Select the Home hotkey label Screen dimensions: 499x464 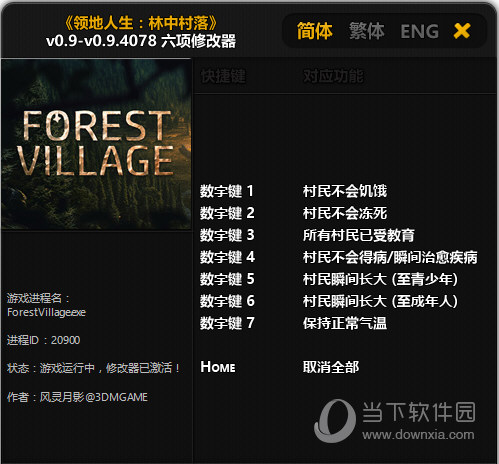coord(218,367)
